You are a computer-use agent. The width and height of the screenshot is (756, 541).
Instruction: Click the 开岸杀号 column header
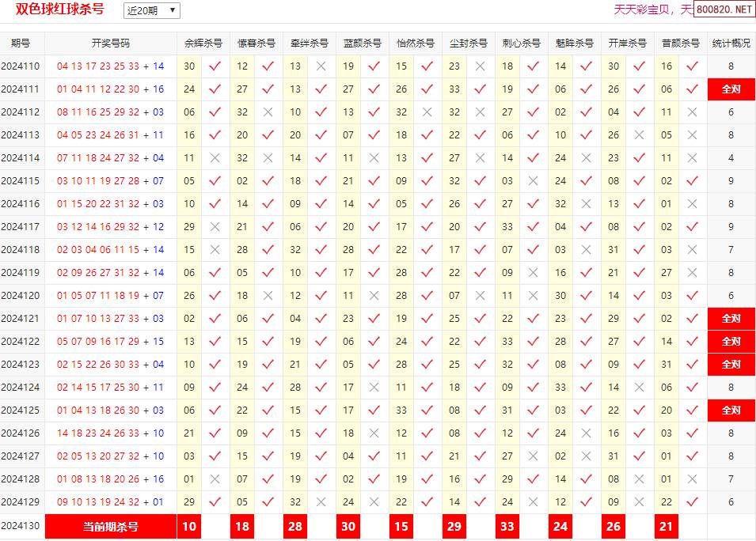click(628, 44)
